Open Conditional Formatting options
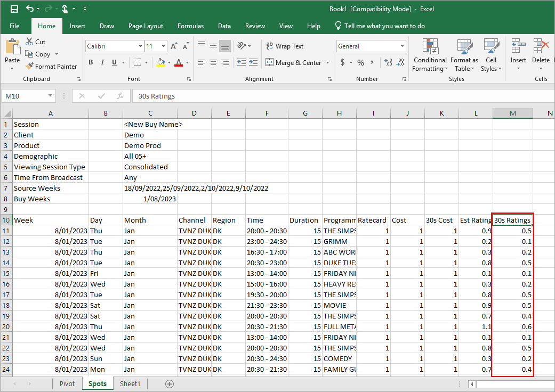The width and height of the screenshot is (555, 392). pyautogui.click(x=430, y=55)
